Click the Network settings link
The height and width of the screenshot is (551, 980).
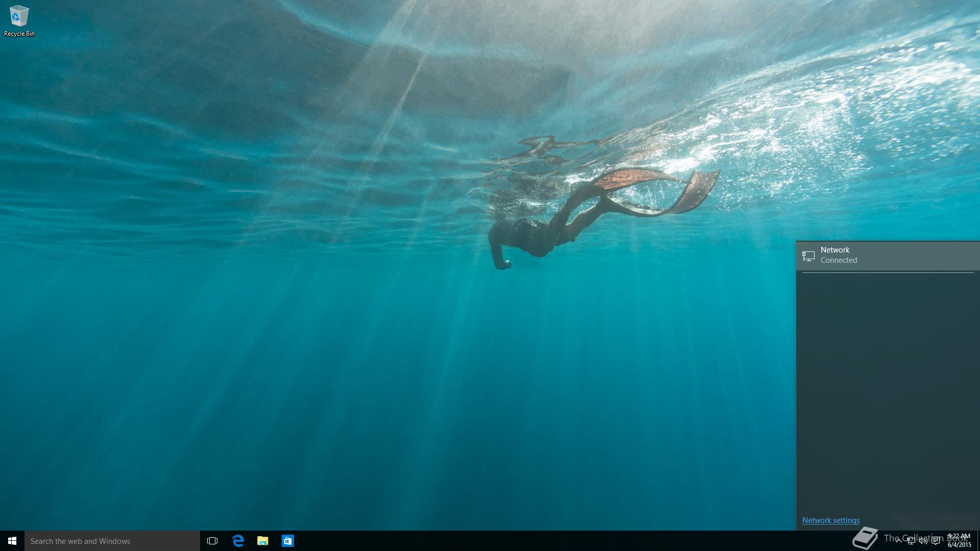(x=830, y=520)
